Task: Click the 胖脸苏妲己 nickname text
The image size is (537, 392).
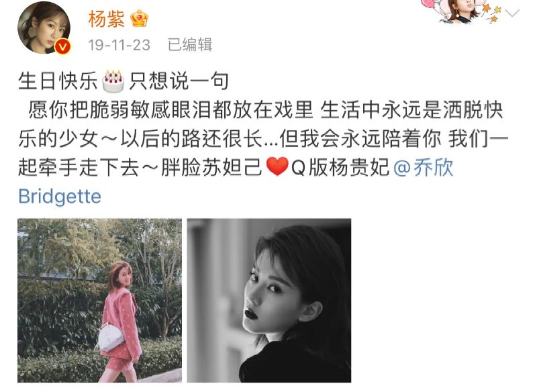Action: pos(211,168)
